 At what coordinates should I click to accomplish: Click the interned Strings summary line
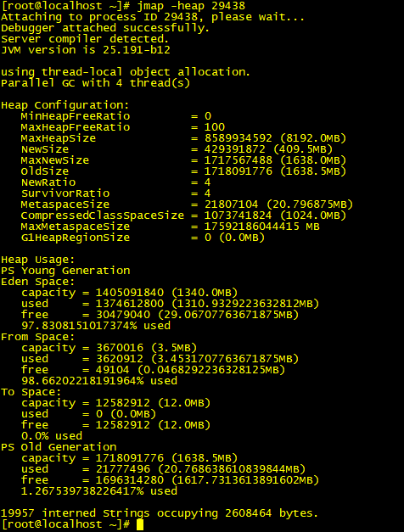point(160,513)
